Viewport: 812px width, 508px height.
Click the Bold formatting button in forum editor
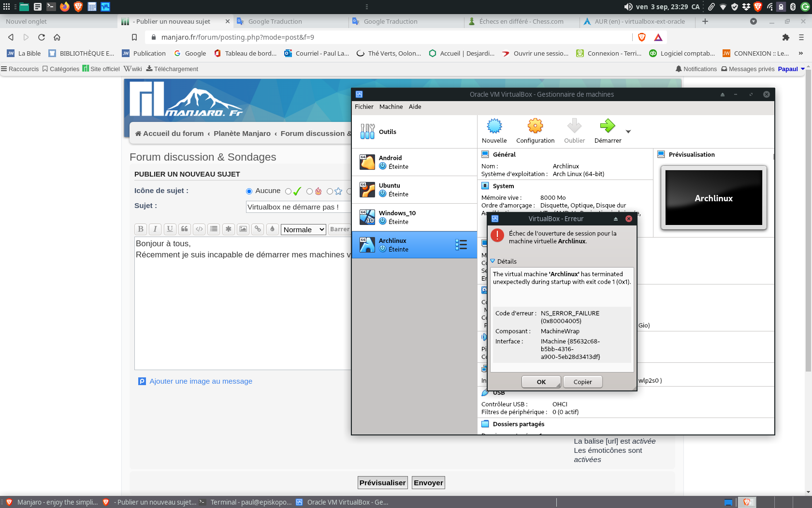coord(140,229)
